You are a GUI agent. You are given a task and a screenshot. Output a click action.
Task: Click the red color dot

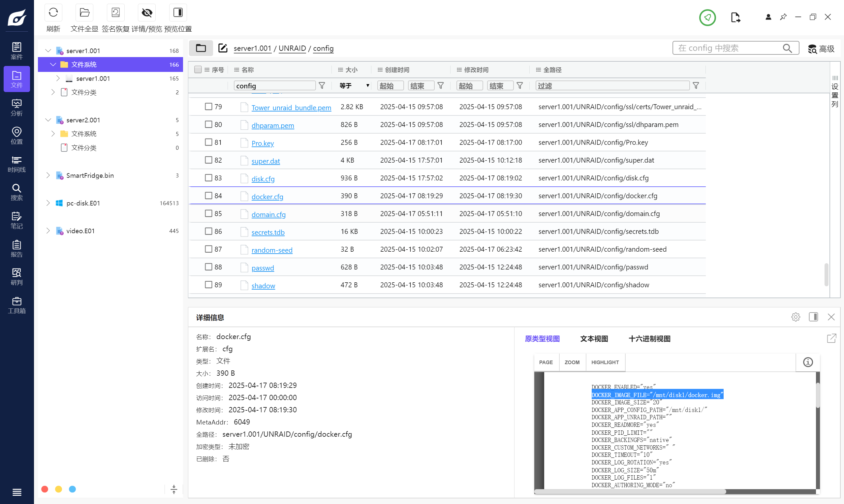click(45, 489)
